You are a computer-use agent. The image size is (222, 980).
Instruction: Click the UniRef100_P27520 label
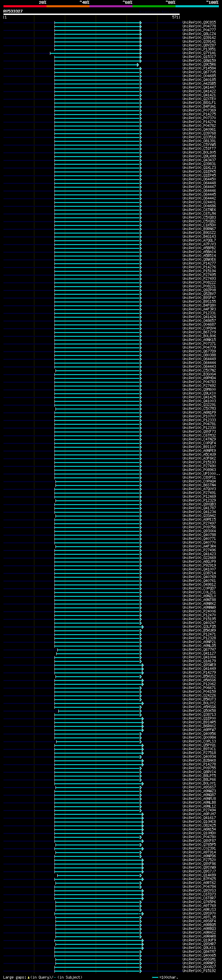click(199, 860)
